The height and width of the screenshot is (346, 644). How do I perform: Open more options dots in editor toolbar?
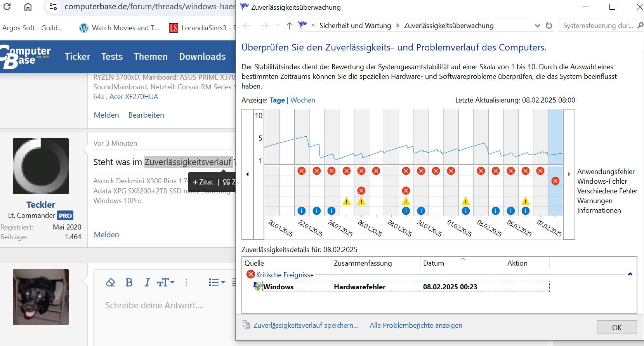[x=186, y=282]
